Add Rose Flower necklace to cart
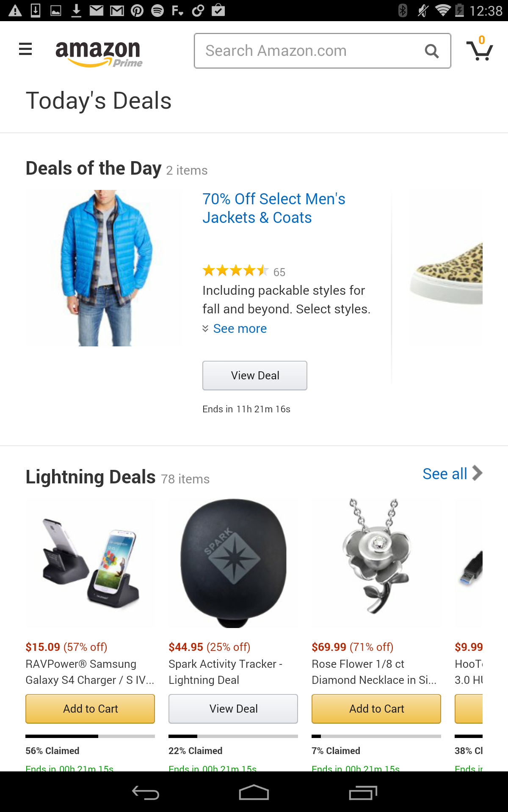Viewport: 508px width, 812px height. pyautogui.click(x=376, y=709)
